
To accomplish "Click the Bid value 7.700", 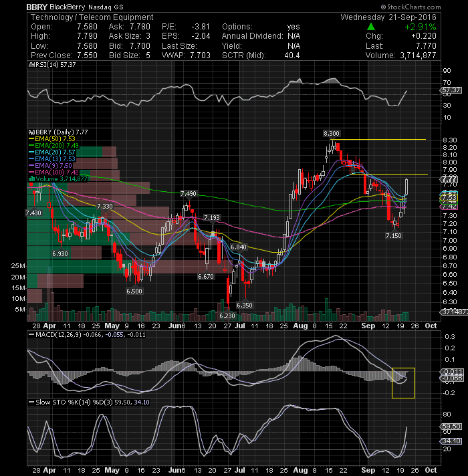I will coord(140,46).
